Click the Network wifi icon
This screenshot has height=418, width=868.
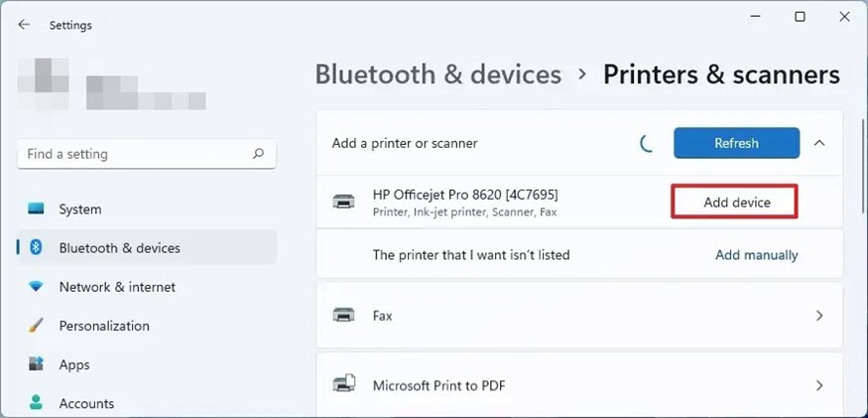coord(37,287)
